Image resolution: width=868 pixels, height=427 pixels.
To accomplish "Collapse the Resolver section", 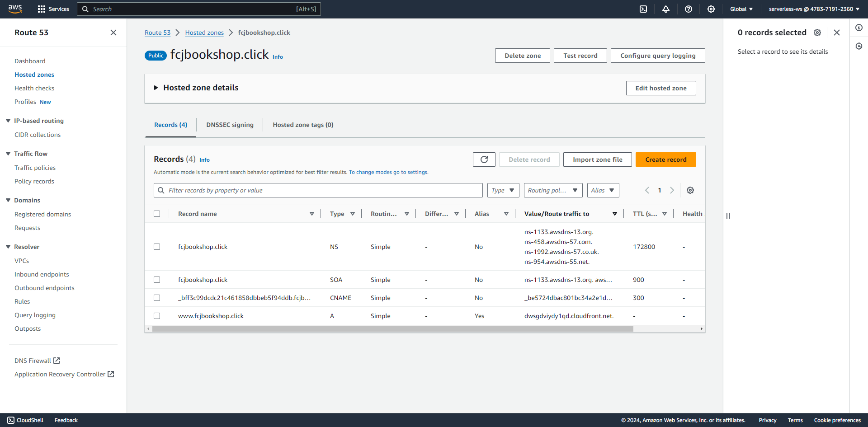I will click(x=8, y=247).
